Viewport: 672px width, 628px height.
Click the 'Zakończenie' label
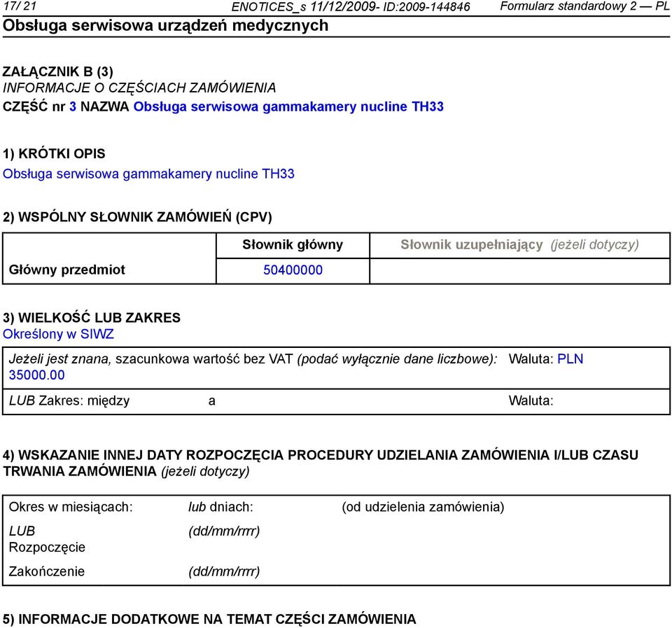click(x=47, y=571)
